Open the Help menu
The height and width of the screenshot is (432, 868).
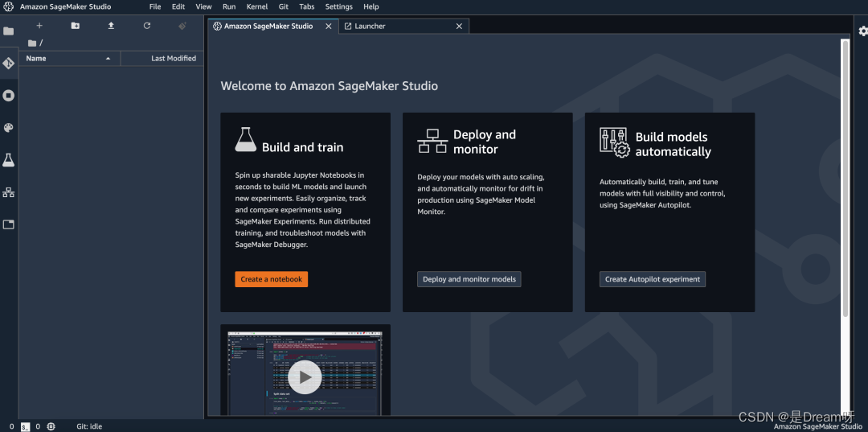tap(371, 6)
